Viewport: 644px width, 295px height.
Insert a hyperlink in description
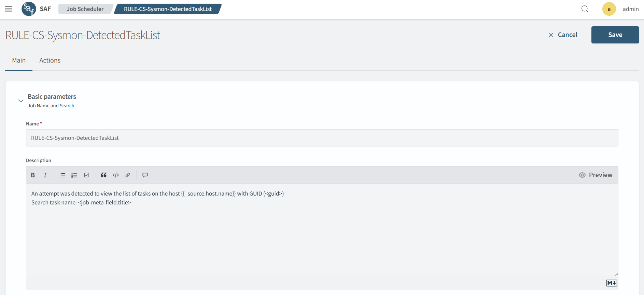128,175
